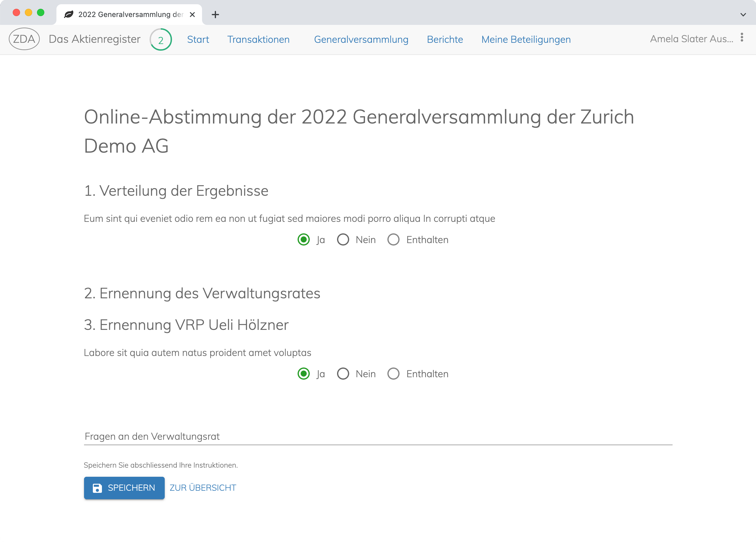Image resolution: width=756 pixels, height=542 pixels.
Task: Click the Das Aktienregister title
Action: 95,39
